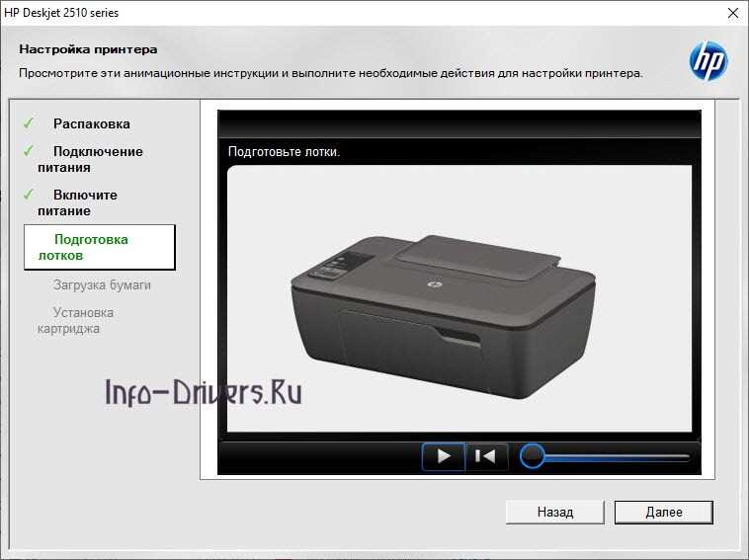
Task: Click the printer image in the animation
Action: [x=444, y=316]
